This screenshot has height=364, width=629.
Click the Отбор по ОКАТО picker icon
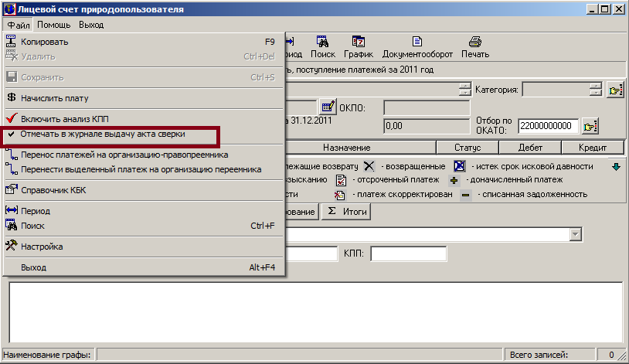[591, 125]
